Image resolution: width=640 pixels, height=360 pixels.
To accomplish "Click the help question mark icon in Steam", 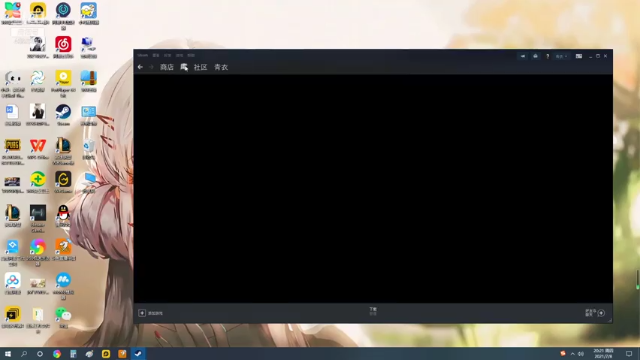I will click(547, 56).
